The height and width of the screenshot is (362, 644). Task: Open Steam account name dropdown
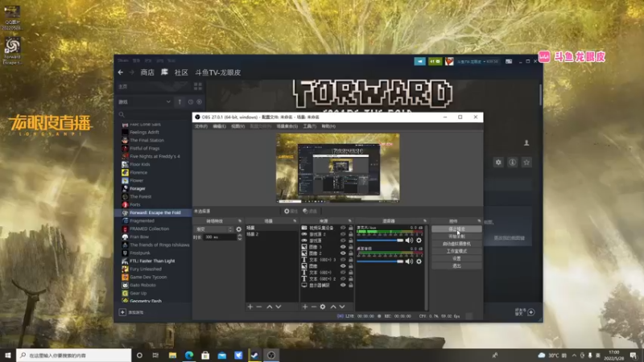tap(477, 62)
